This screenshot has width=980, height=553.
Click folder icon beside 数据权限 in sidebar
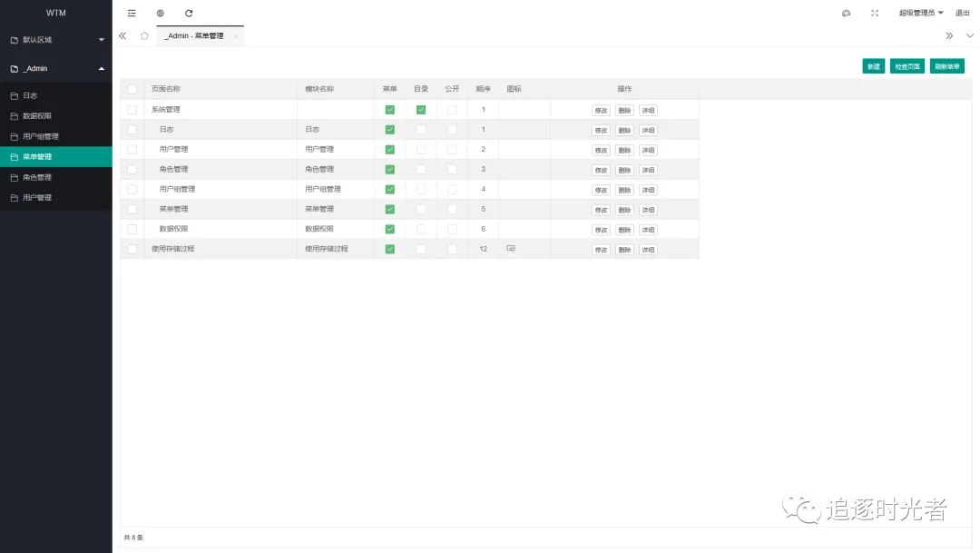pyautogui.click(x=15, y=115)
